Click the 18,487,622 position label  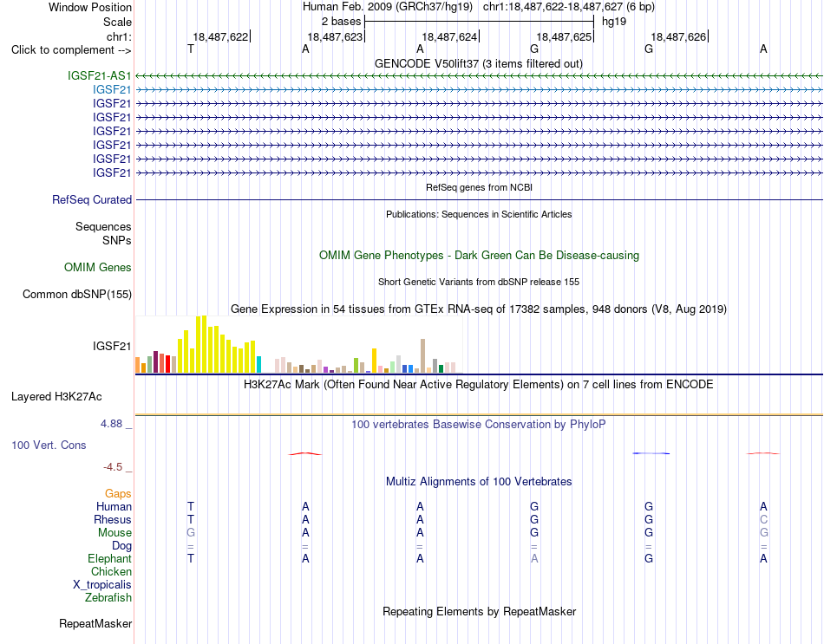[220, 36]
